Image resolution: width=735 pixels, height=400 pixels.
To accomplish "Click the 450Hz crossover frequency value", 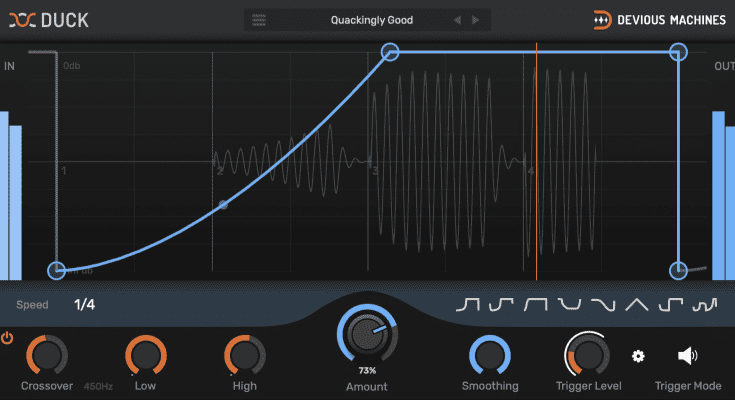I will (x=97, y=386).
